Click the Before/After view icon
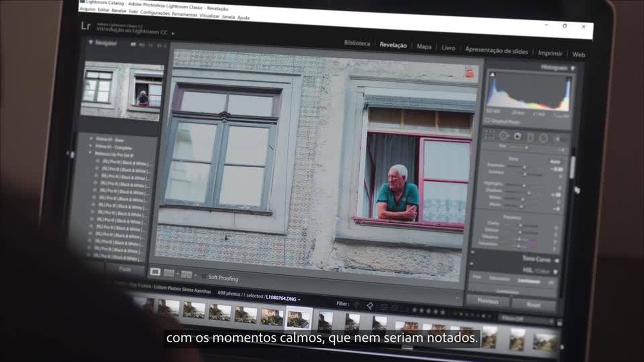This screenshot has height=362, width=644. [x=186, y=275]
